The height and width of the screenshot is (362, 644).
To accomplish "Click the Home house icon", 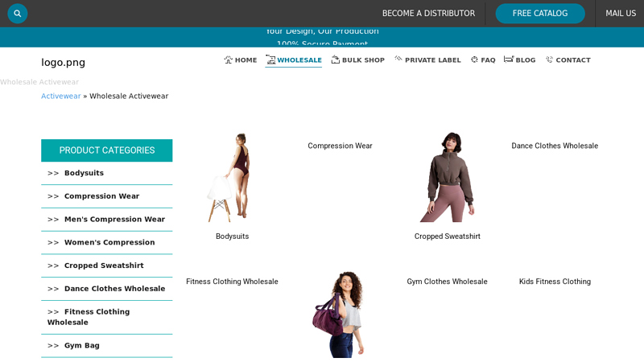I will pos(228,60).
